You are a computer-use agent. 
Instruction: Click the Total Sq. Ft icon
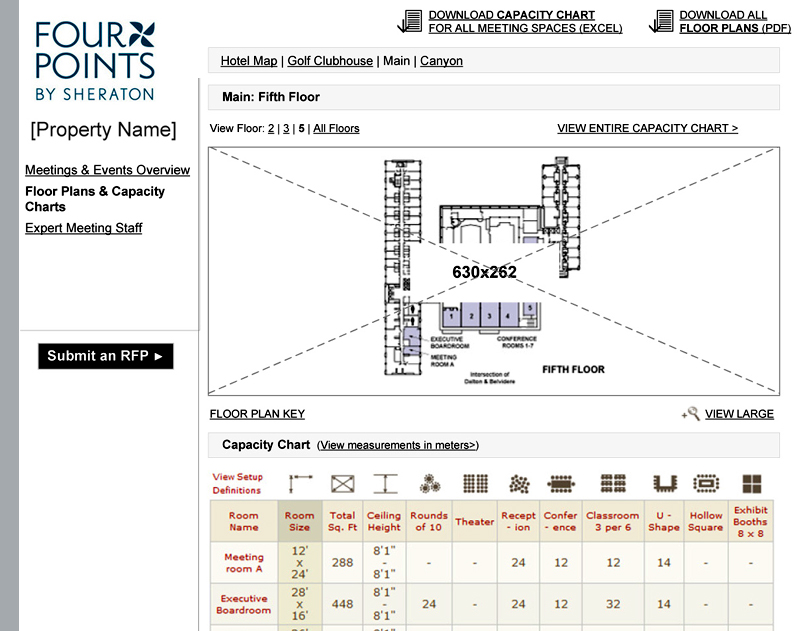click(343, 484)
